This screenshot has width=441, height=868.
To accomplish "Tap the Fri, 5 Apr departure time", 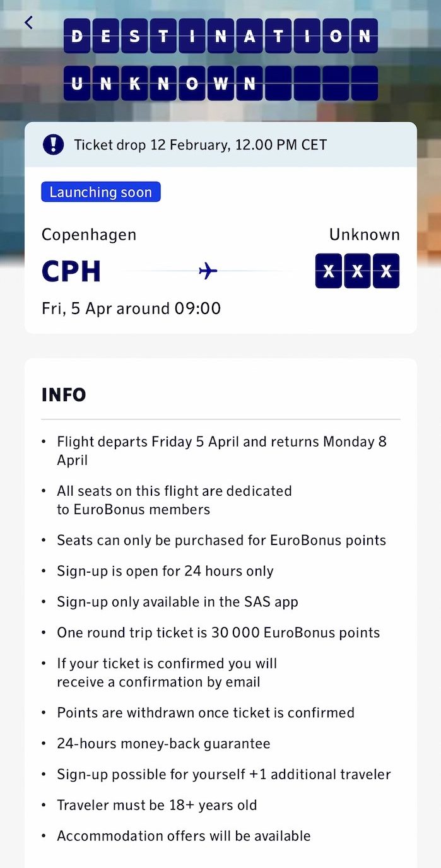I will 131,308.
